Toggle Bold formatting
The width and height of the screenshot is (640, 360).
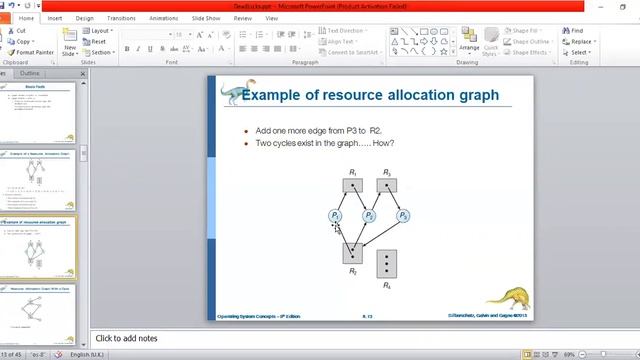127,49
